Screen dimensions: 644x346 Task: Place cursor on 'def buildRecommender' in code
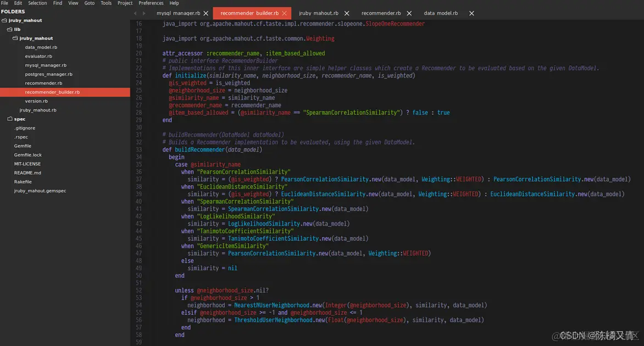(x=193, y=150)
